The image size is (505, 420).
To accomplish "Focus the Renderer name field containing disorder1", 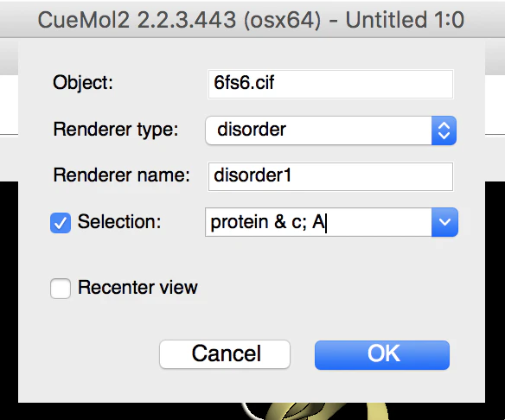I will tap(330, 176).
